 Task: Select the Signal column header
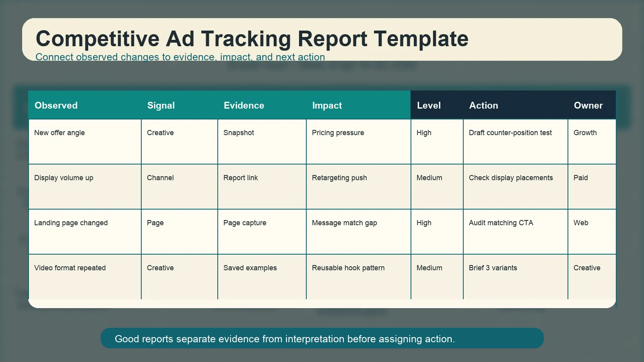coord(161,105)
